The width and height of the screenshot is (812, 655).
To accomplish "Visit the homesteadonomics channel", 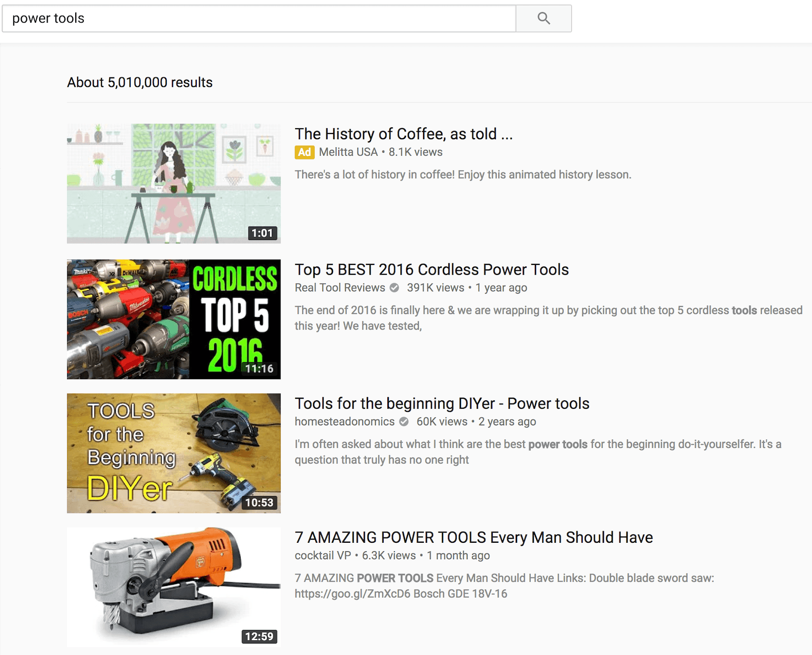I will (x=344, y=422).
